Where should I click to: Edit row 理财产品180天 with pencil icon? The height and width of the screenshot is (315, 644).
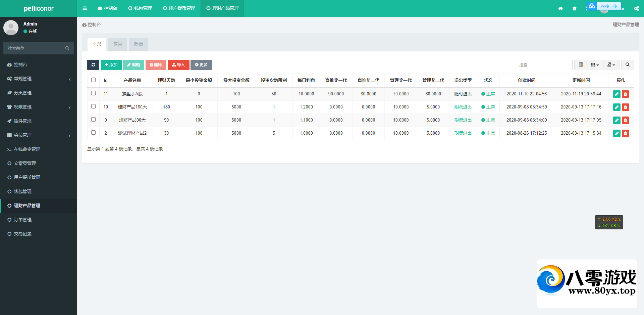[616, 107]
